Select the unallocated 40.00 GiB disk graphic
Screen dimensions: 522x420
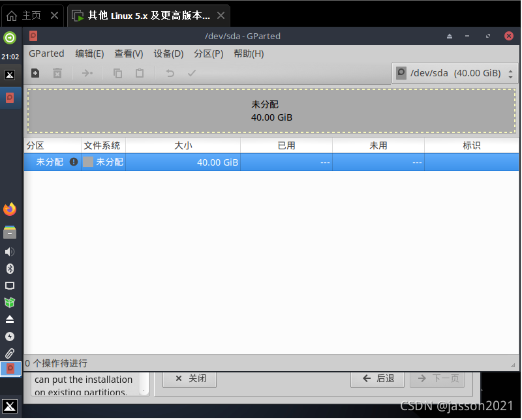[271, 111]
